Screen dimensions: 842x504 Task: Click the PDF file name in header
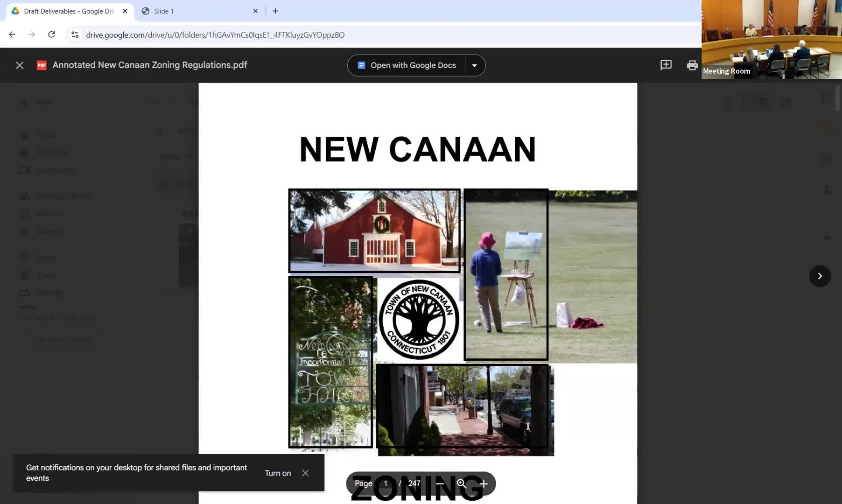(150, 65)
